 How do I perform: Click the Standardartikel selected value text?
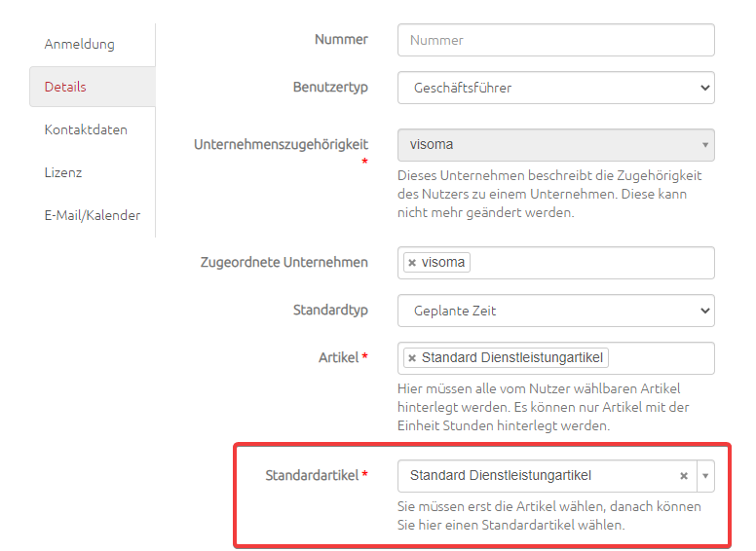tap(501, 476)
